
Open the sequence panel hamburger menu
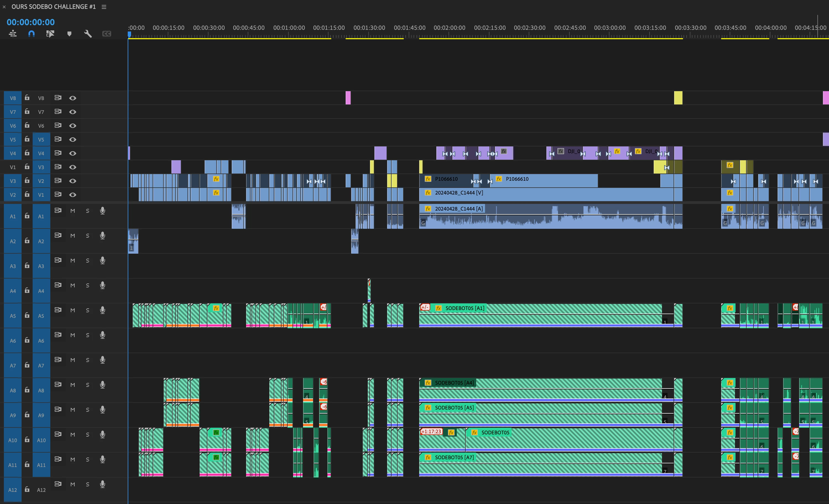104,7
